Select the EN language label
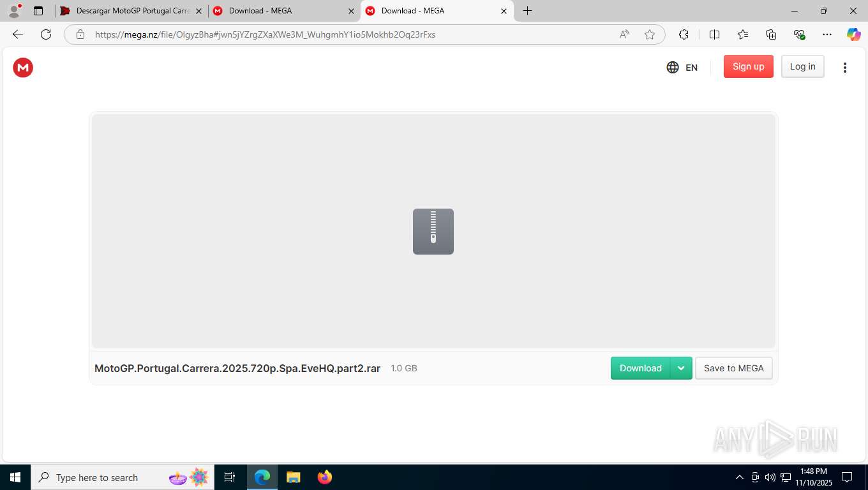This screenshot has width=868, height=490. [x=691, y=68]
